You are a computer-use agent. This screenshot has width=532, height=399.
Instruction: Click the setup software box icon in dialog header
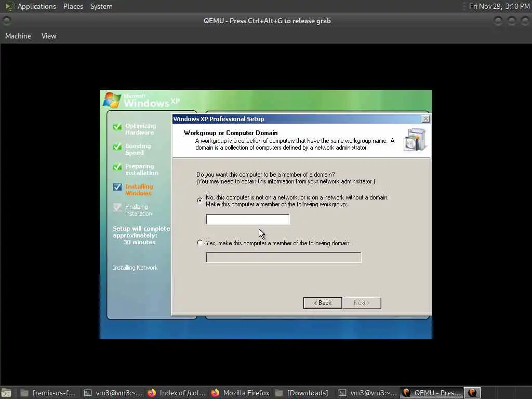(415, 139)
